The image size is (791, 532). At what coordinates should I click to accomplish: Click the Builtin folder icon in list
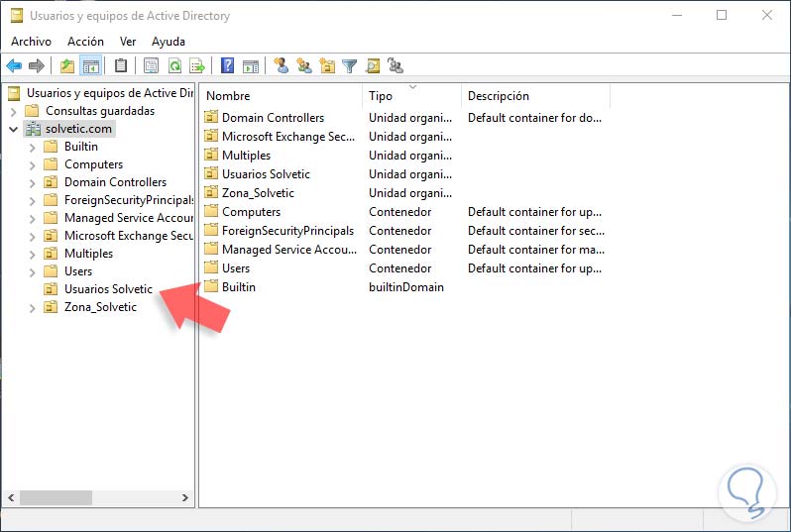[x=211, y=287]
